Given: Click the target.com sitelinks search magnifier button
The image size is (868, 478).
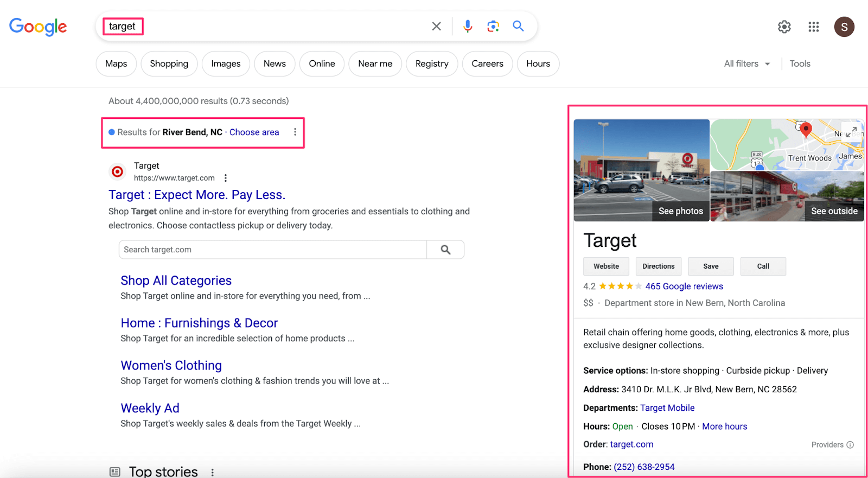Looking at the screenshot, I should click(x=445, y=250).
